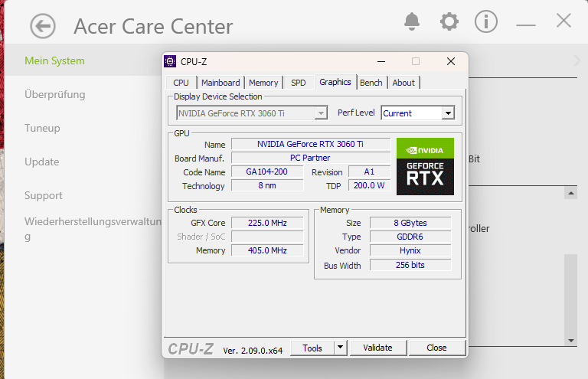Click Acer Care Center scrollbar up arrow
Viewport: 588px width, 379px height.
pos(570,193)
